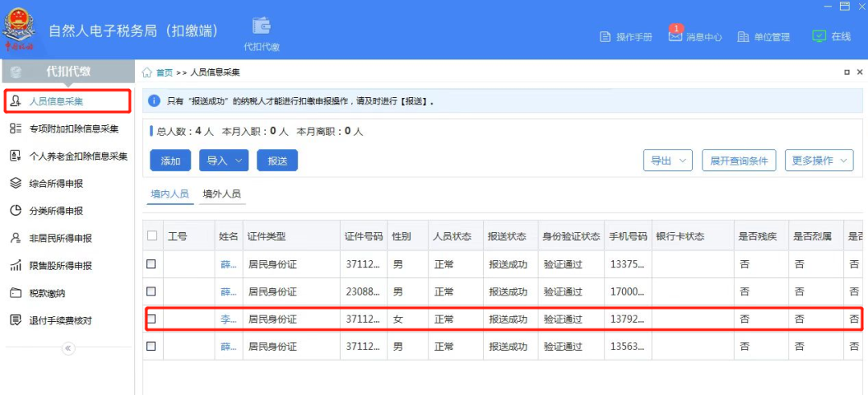Viewport: 868px width, 395px height.
Task: Click the 操作手册 manual icon
Action: point(606,37)
